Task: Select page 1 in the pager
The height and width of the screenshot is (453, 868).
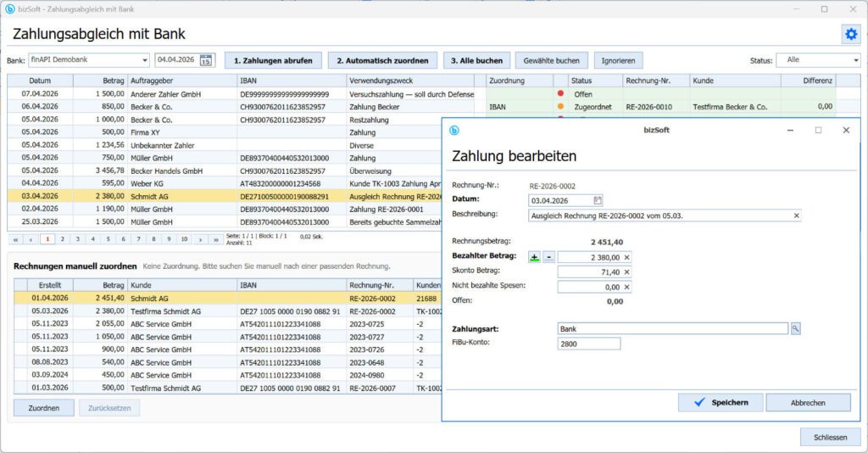Action: (47, 239)
